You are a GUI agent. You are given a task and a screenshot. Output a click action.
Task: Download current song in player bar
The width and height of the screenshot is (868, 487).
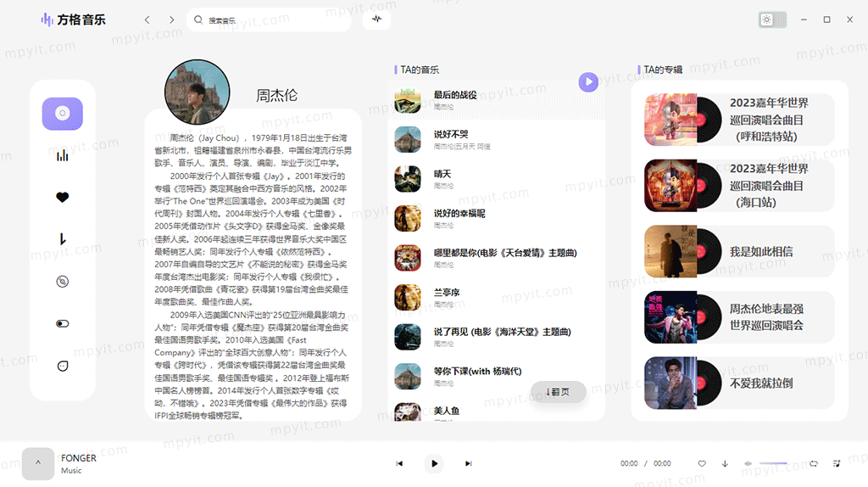pos(725,464)
